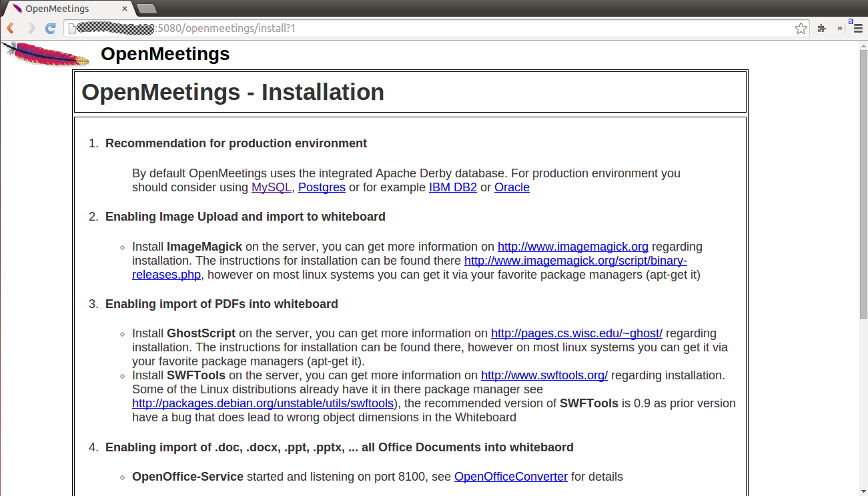The height and width of the screenshot is (496, 868).
Task: Click 'Enabling import of PDFs into whiteboard'
Action: coord(222,304)
